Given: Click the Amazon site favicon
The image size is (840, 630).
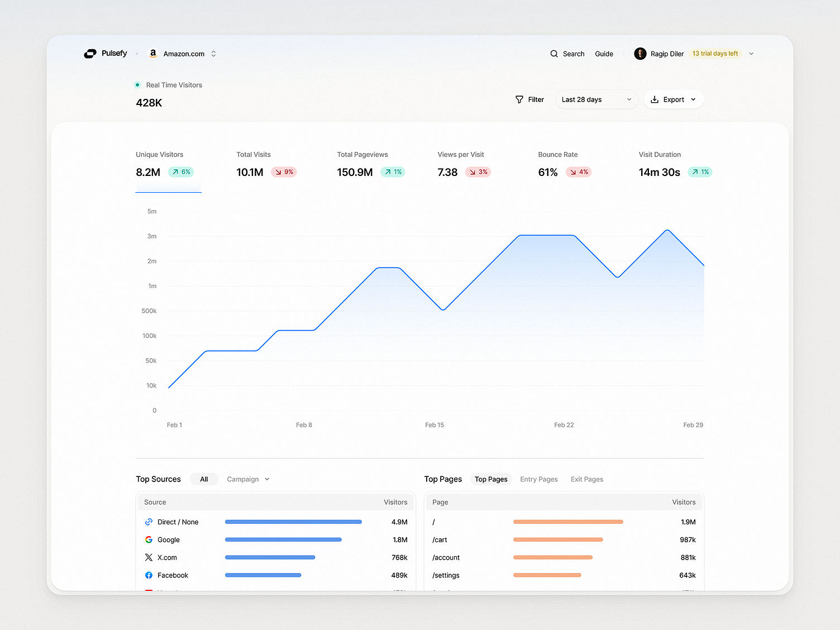Looking at the screenshot, I should click(x=152, y=54).
